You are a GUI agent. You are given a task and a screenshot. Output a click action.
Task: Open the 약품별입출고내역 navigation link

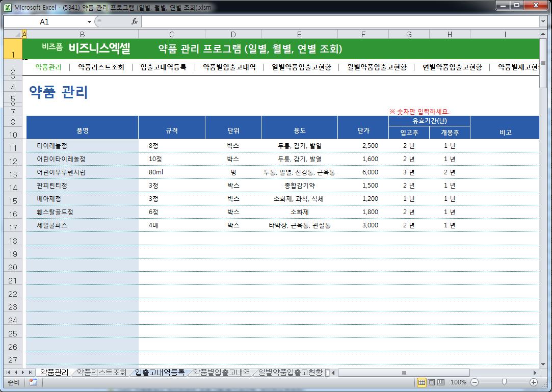(x=229, y=67)
